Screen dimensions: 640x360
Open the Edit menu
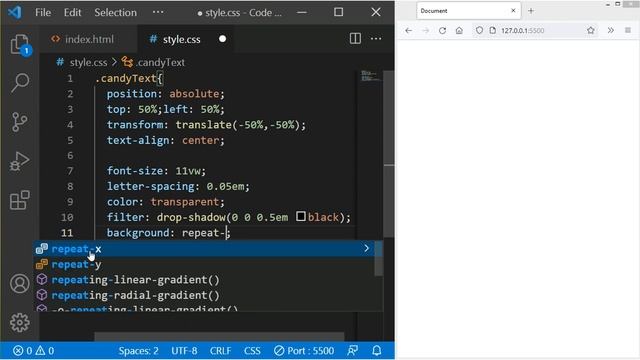(72, 13)
